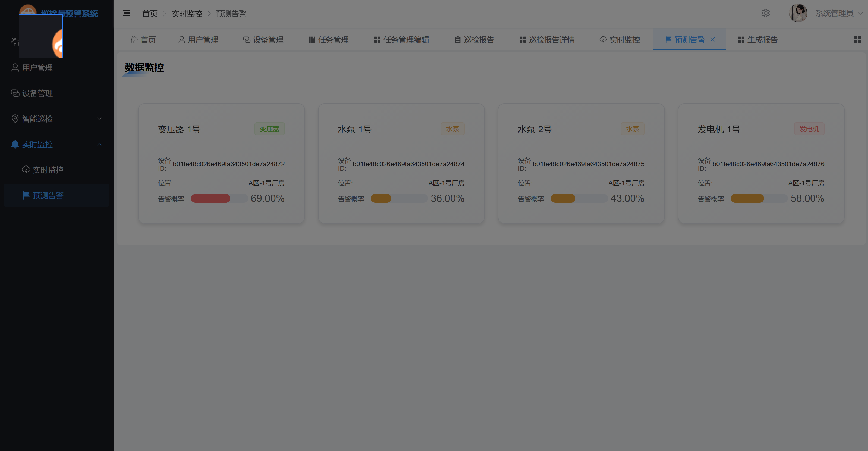This screenshot has width=868, height=451.
Task: Click the cloud icon for 实时监控 submenu
Action: pos(26,170)
